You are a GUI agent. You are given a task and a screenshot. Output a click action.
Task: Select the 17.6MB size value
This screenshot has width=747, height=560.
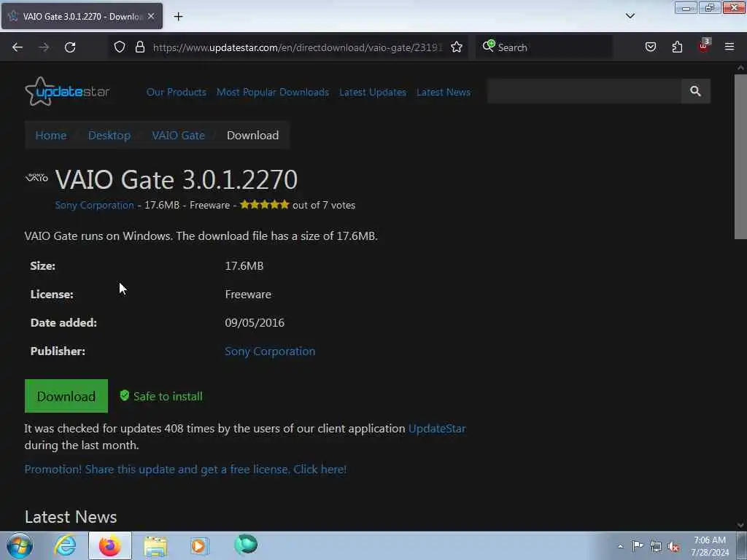click(x=244, y=265)
